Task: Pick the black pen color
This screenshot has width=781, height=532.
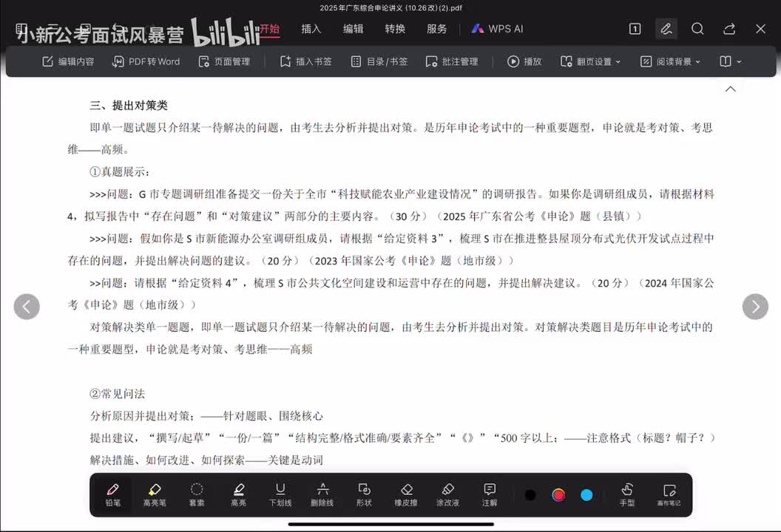Action: click(530, 494)
